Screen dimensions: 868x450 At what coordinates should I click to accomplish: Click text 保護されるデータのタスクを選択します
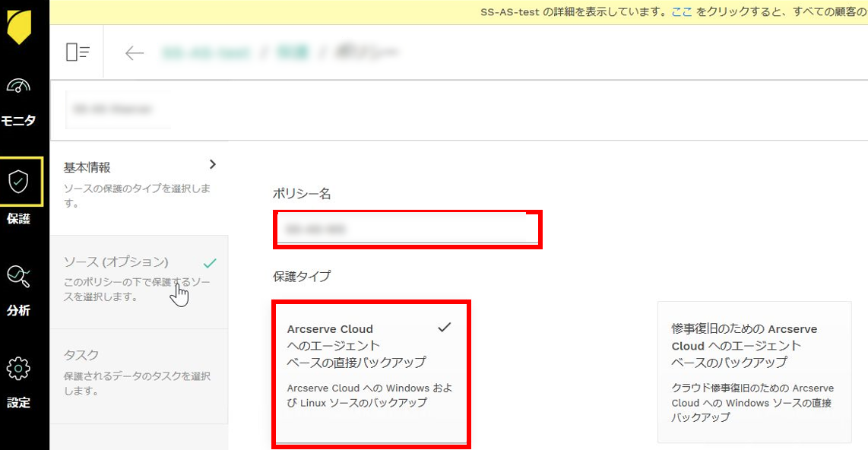tap(137, 384)
